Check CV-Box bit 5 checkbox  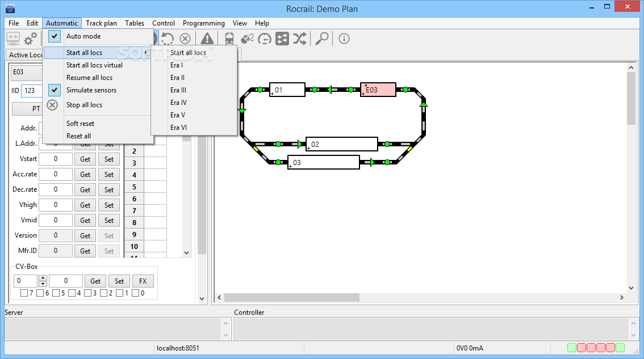(x=56, y=293)
